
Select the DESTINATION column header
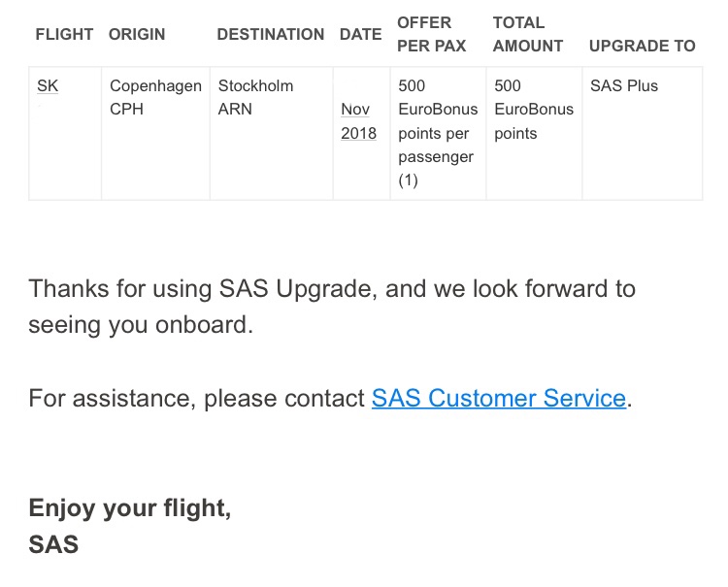270,34
